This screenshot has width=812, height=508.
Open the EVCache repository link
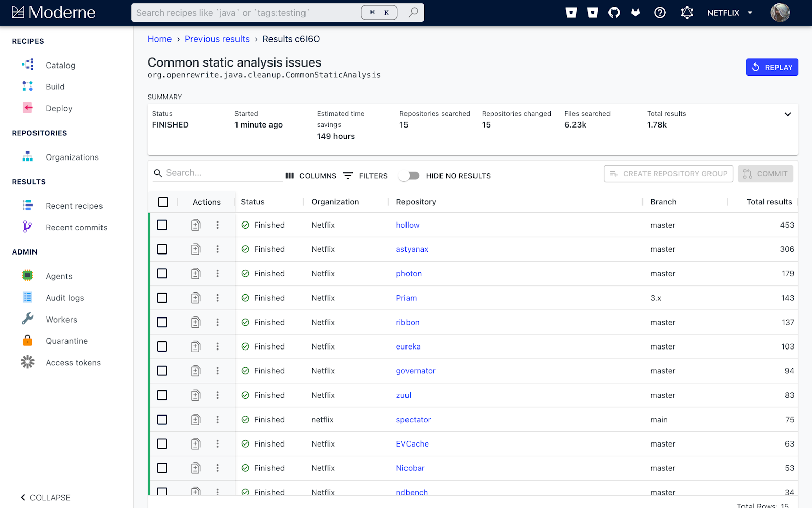pos(412,444)
